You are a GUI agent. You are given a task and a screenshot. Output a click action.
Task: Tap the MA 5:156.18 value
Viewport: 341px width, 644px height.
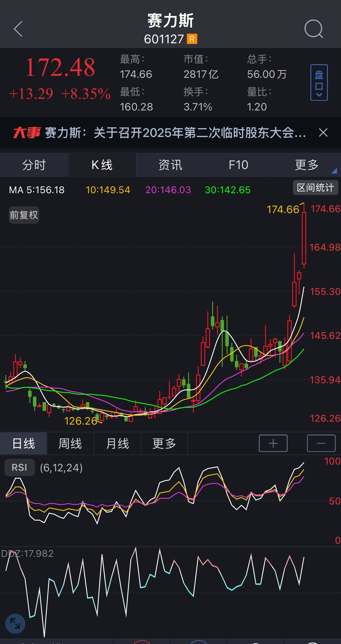pos(37,190)
